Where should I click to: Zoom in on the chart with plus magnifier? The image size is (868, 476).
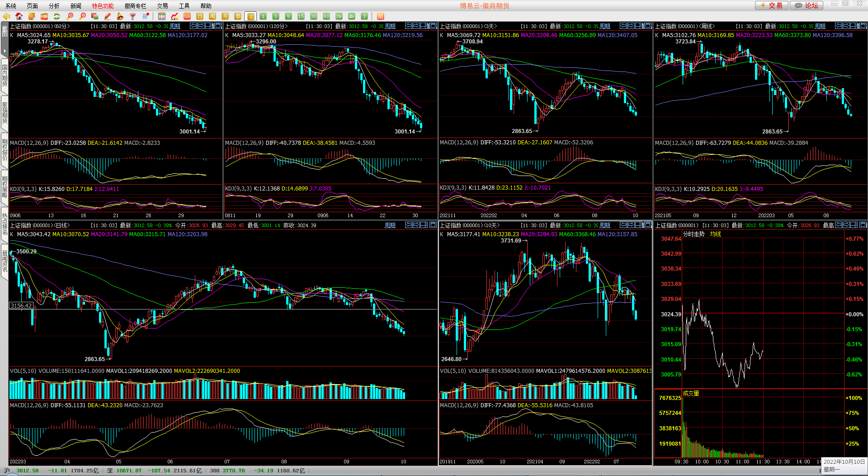coord(70,16)
